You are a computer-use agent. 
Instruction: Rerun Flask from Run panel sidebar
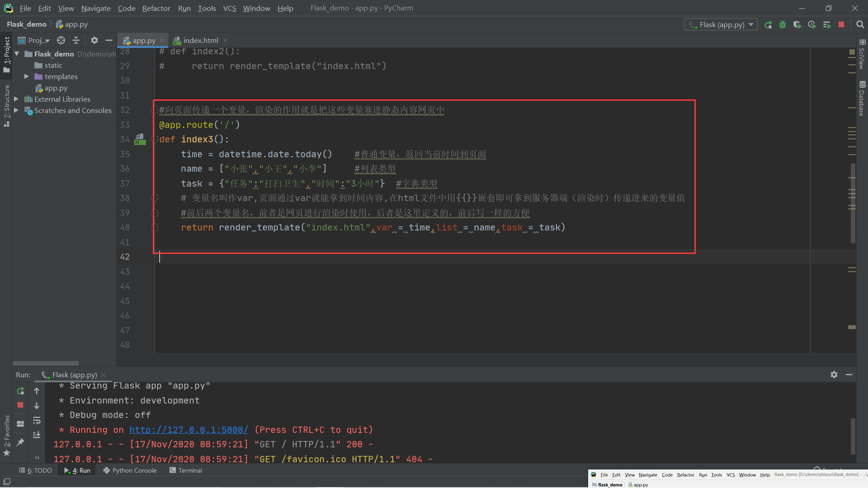(20, 391)
